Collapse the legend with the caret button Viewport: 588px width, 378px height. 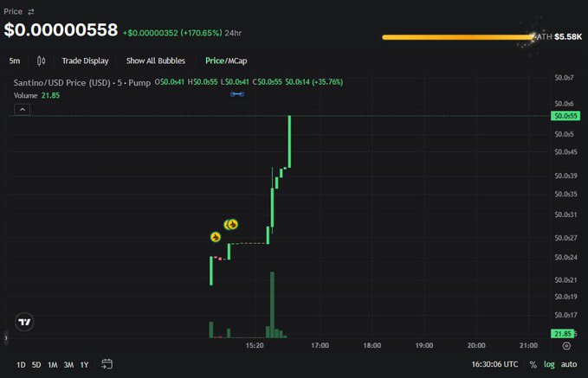[23, 109]
